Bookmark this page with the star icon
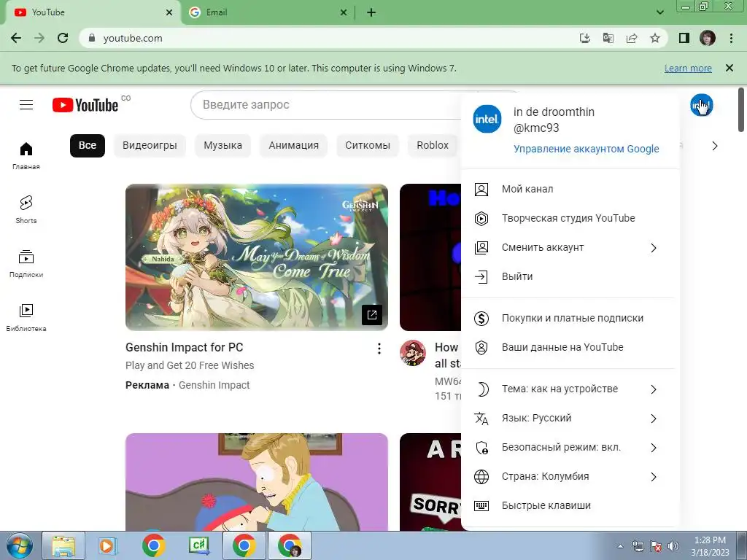 pos(655,38)
